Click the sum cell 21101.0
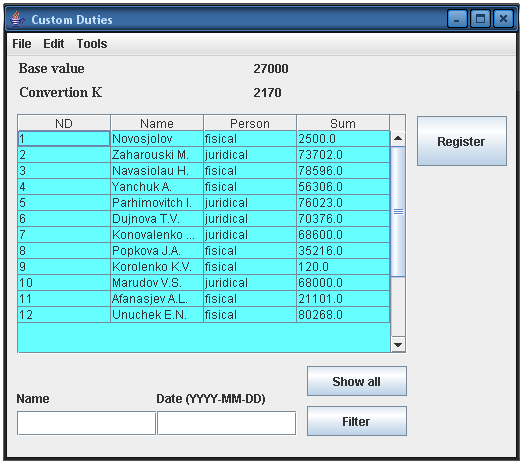Image resolution: width=523 pixels, height=465 pixels. click(x=343, y=299)
